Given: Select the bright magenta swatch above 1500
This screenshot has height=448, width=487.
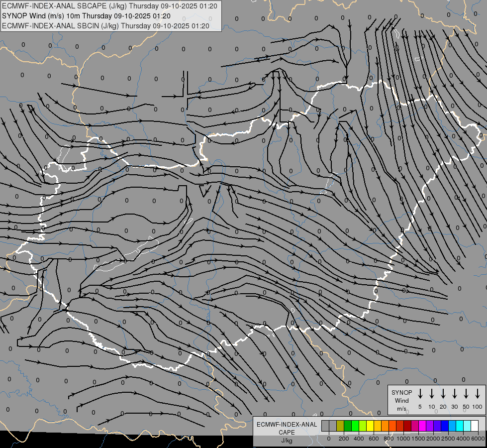Looking at the screenshot, I should 422,426.
